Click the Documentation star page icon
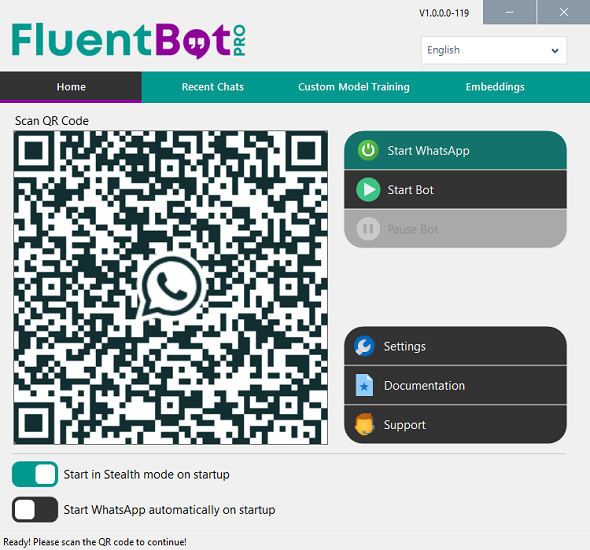This screenshot has width=590, height=550. (x=364, y=385)
